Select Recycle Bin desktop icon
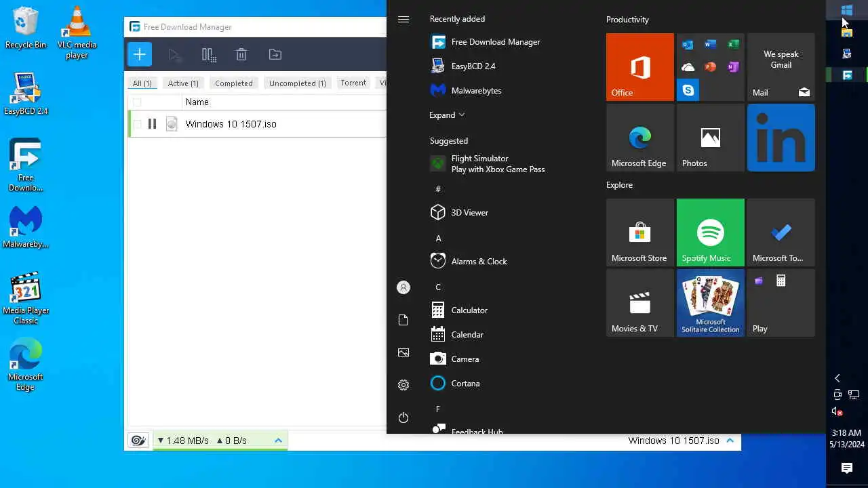This screenshot has width=868, height=488. coord(26,28)
